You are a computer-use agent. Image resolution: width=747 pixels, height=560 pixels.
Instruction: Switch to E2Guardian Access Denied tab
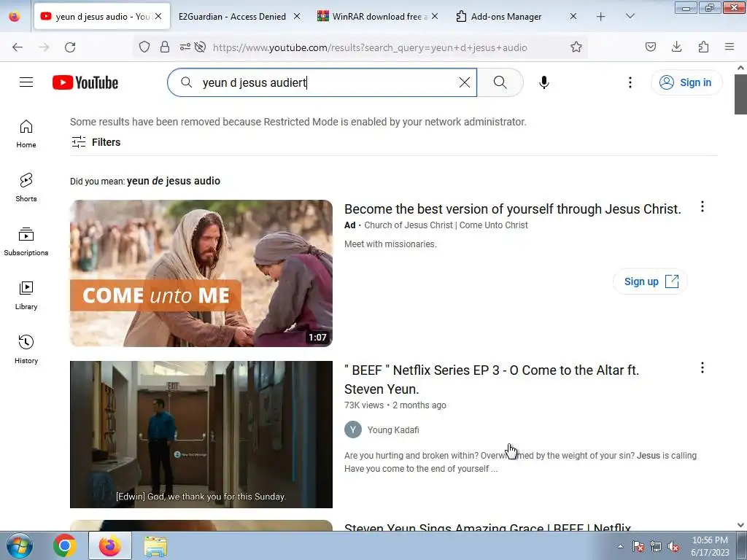pos(232,17)
